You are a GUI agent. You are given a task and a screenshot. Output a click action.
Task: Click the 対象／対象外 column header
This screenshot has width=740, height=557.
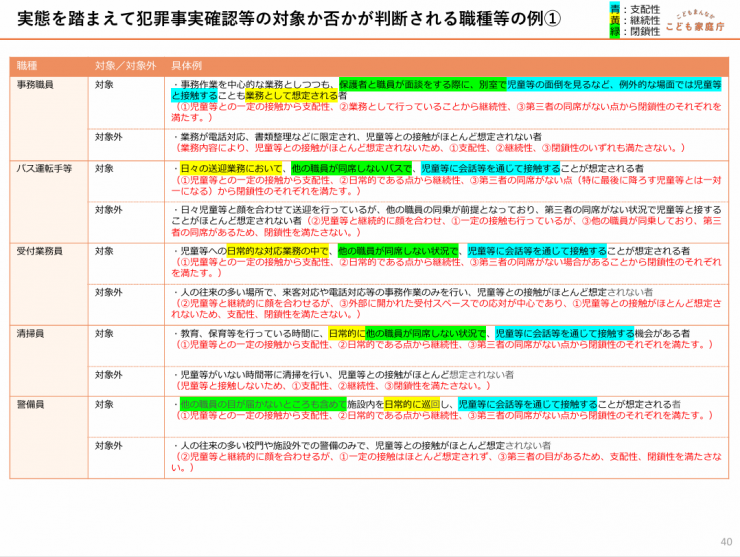[126, 66]
